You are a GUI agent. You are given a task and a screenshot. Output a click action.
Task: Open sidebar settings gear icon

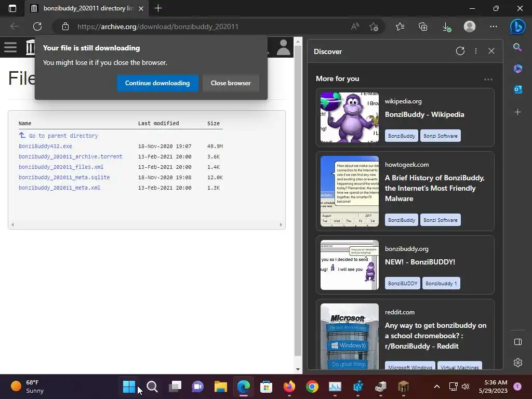tap(518, 363)
